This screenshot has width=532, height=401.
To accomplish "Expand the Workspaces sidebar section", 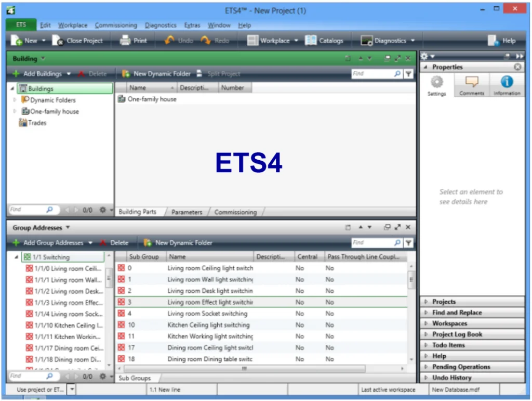I will pos(472,324).
